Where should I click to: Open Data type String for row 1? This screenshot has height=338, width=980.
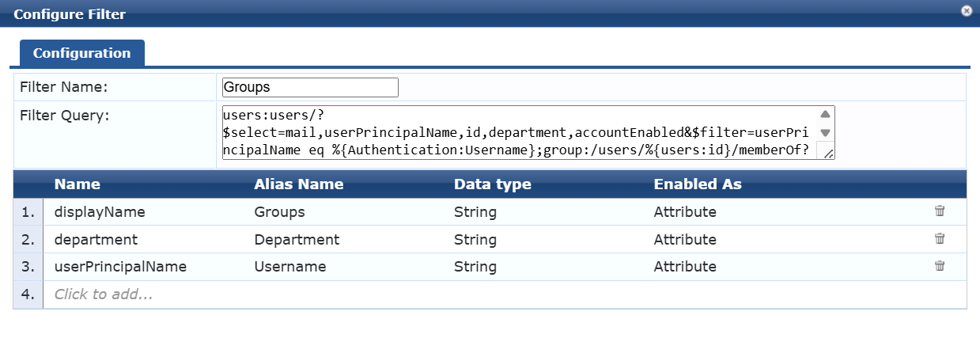pos(475,212)
